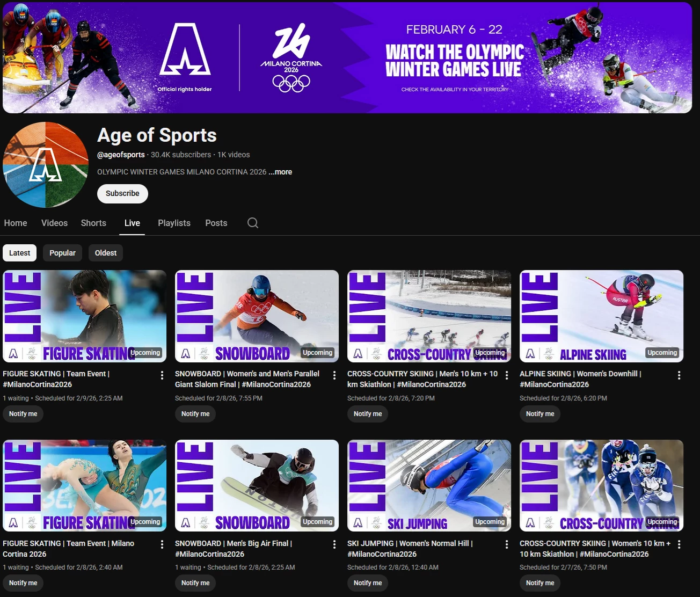The height and width of the screenshot is (597, 700).
Task: Open options menu for Snowboard Men's Big Air Final
Action: (334, 544)
